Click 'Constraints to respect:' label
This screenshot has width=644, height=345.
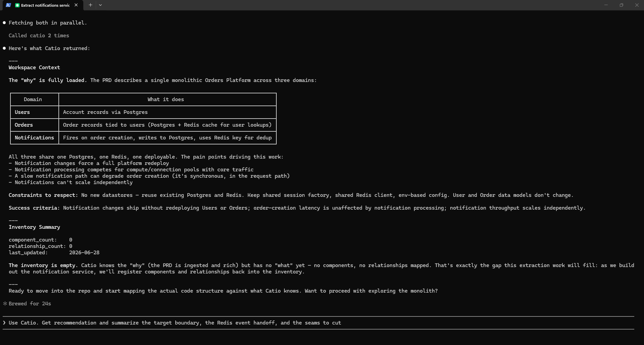[x=43, y=195]
